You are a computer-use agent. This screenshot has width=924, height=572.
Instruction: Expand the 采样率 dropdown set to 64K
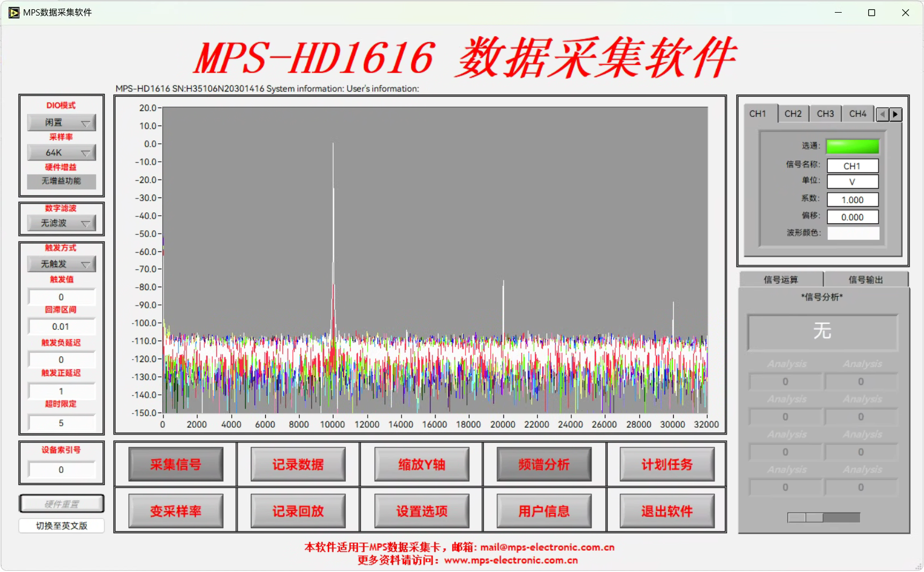62,152
